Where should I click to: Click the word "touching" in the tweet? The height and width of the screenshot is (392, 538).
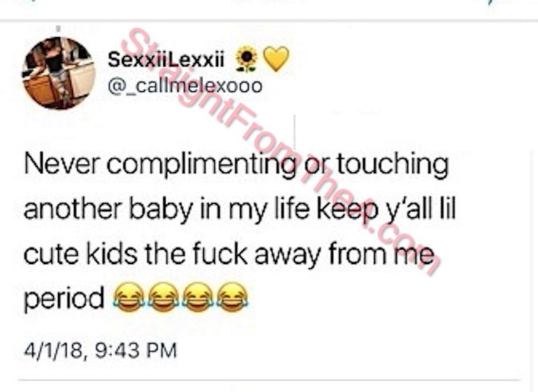pos(392,164)
